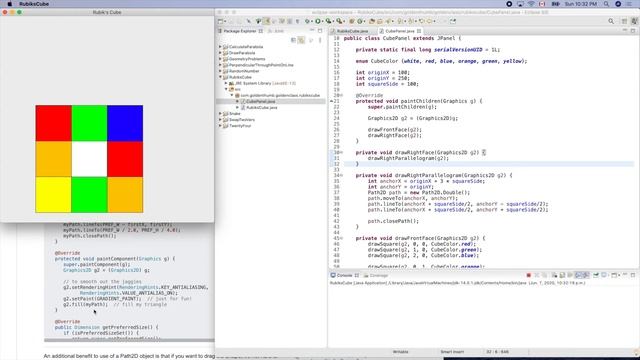Maximize the Package Explorer view
Screen dimensions: 640x360
coord(320,31)
